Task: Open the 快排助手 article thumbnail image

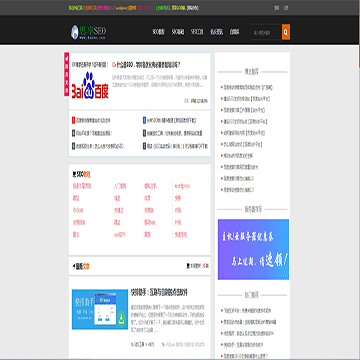Action: tap(100, 309)
